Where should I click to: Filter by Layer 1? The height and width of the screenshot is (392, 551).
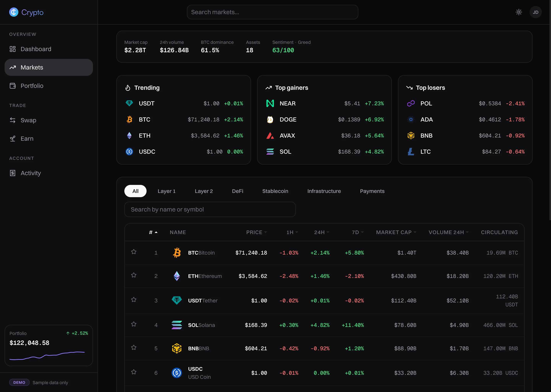[x=166, y=191]
